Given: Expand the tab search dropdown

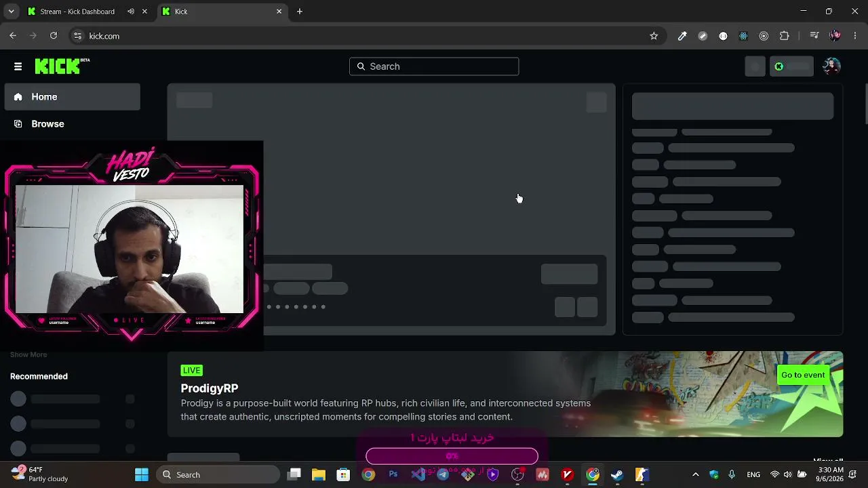Looking at the screenshot, I should [11, 12].
